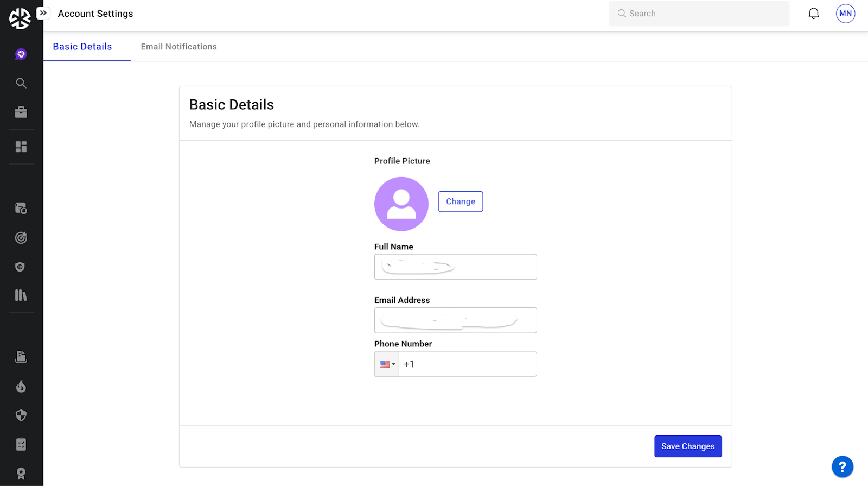
Task: Select the Basic Details tab
Action: point(82,47)
